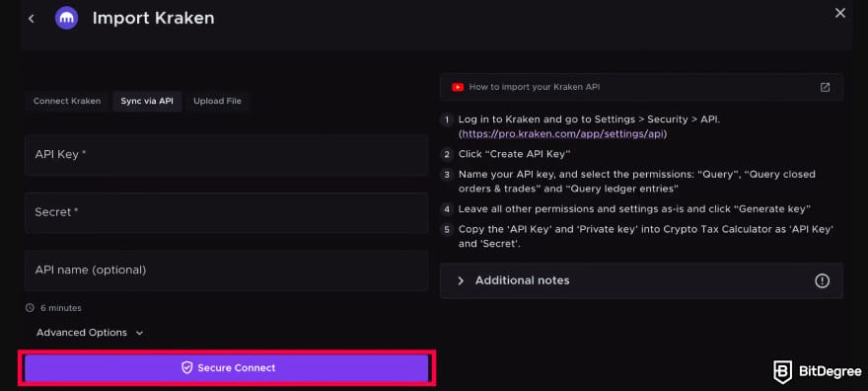
Task: Click into the Secret field
Action: coord(226,212)
